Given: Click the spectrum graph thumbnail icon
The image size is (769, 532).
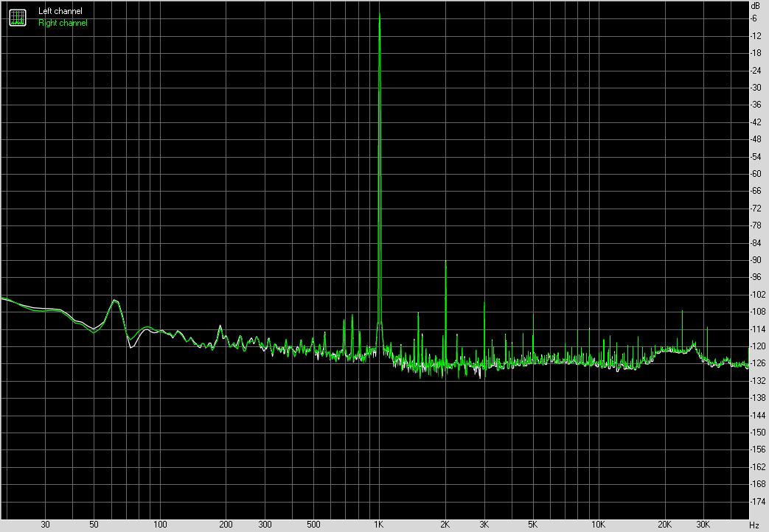Looking at the screenshot, I should [16, 17].
